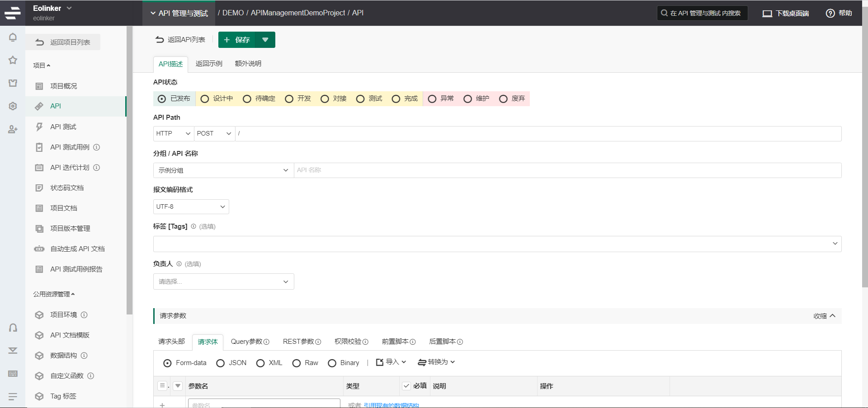Click info icon next to 标签 [Tags]
This screenshot has width=868, height=408.
(193, 226)
